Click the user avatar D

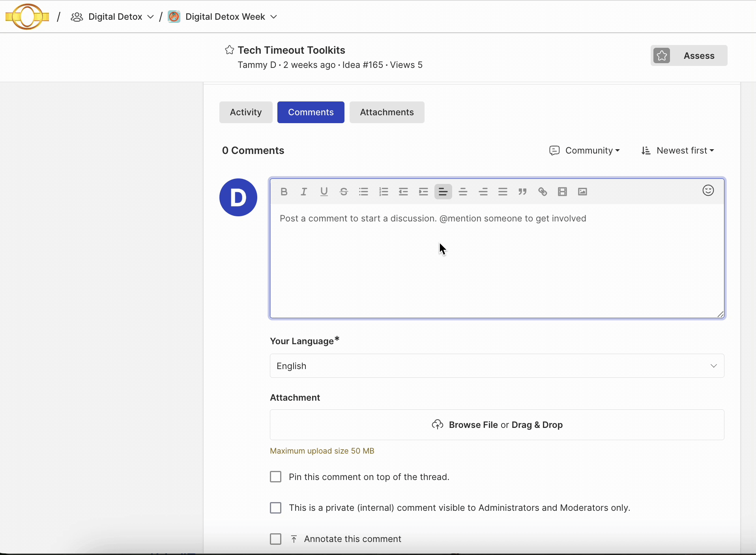pyautogui.click(x=238, y=197)
